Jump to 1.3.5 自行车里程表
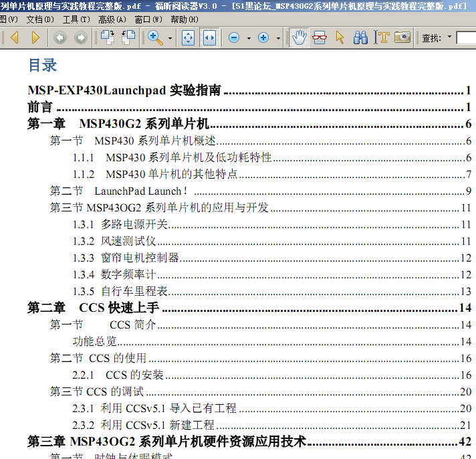The width and height of the screenshot is (476, 459). [272, 291]
